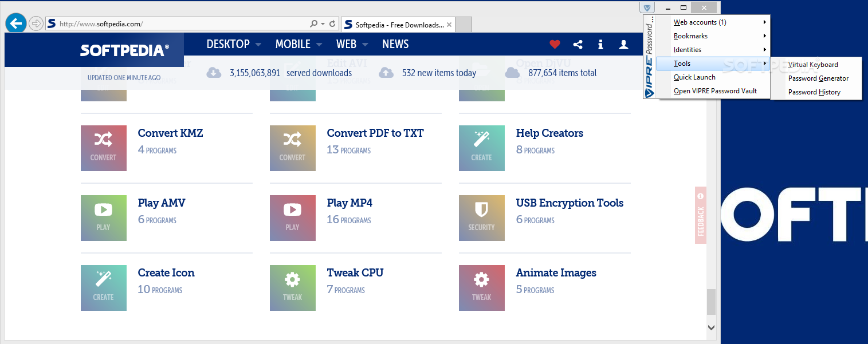Click the search magnifier in address bar
This screenshot has width=868, height=344.
click(314, 24)
